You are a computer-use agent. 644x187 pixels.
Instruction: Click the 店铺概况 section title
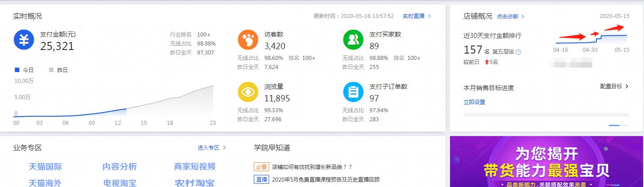[478, 16]
